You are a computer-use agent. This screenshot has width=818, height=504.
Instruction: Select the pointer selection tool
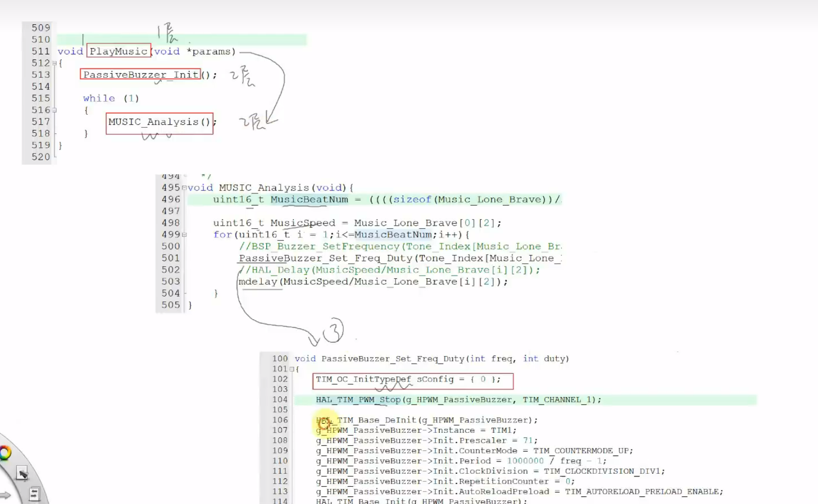click(22, 473)
